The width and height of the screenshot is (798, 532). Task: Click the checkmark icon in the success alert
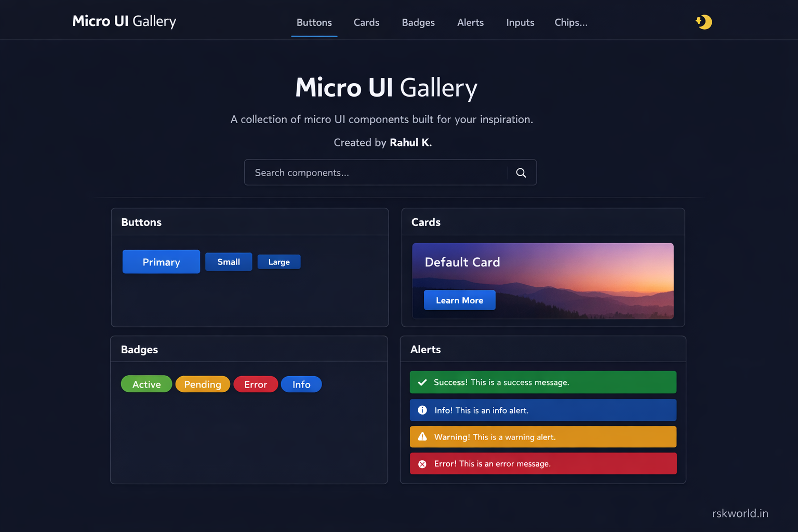coord(422,382)
